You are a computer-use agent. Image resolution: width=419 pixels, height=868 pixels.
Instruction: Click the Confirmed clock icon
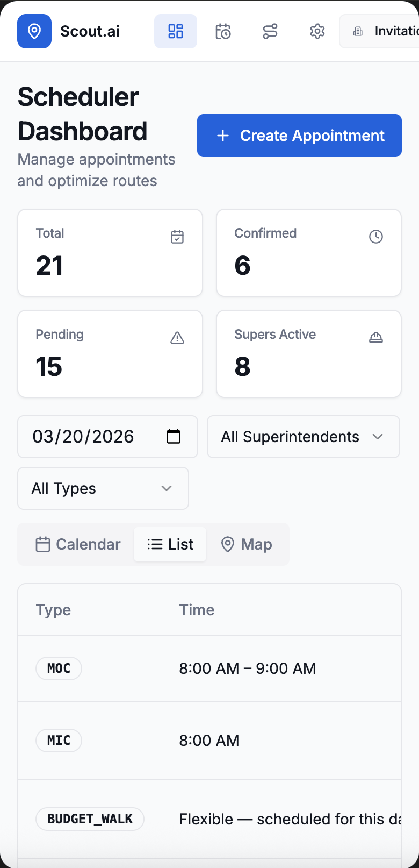(376, 237)
